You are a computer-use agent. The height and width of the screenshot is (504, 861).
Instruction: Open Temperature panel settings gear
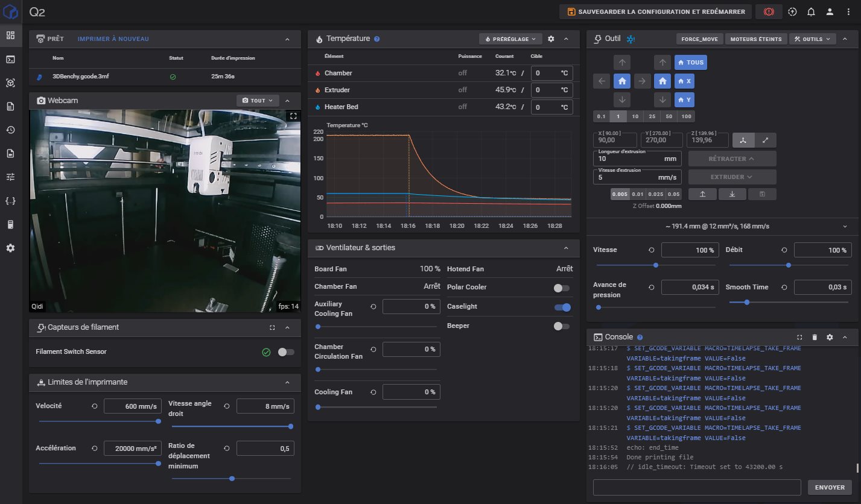(551, 39)
